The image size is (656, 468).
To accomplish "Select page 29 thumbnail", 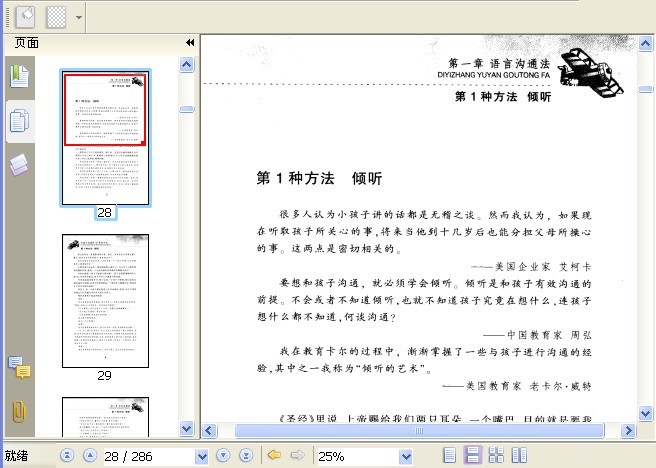I will (105, 301).
